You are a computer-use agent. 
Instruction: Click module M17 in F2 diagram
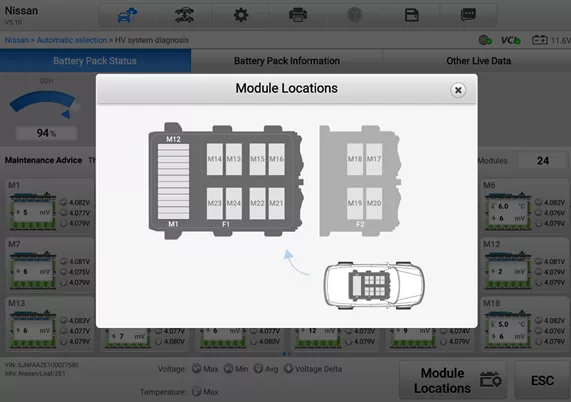click(374, 159)
